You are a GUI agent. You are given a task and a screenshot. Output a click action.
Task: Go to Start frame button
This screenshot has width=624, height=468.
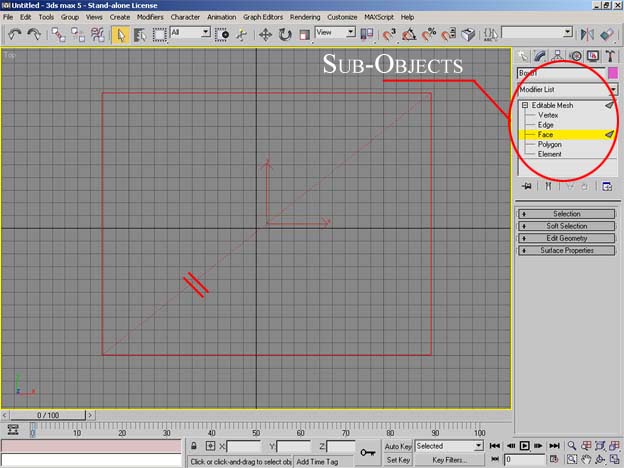(495, 446)
